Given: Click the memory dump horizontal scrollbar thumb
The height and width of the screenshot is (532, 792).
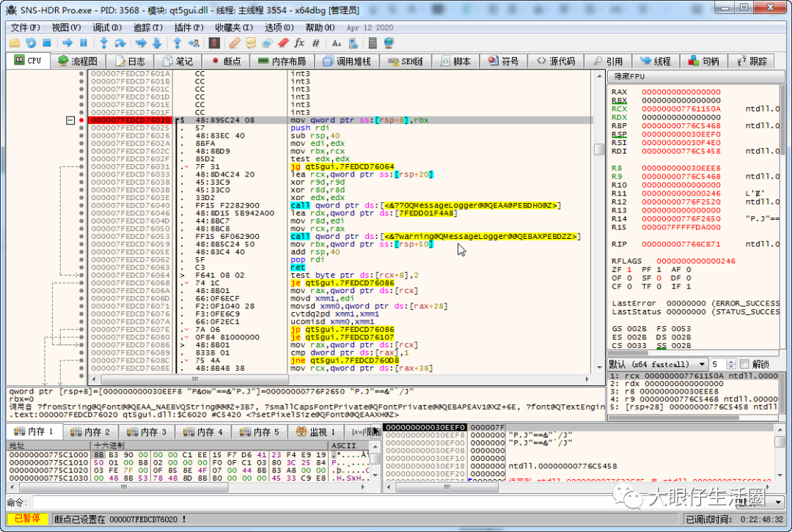Looking at the screenshot, I should tap(124, 487).
